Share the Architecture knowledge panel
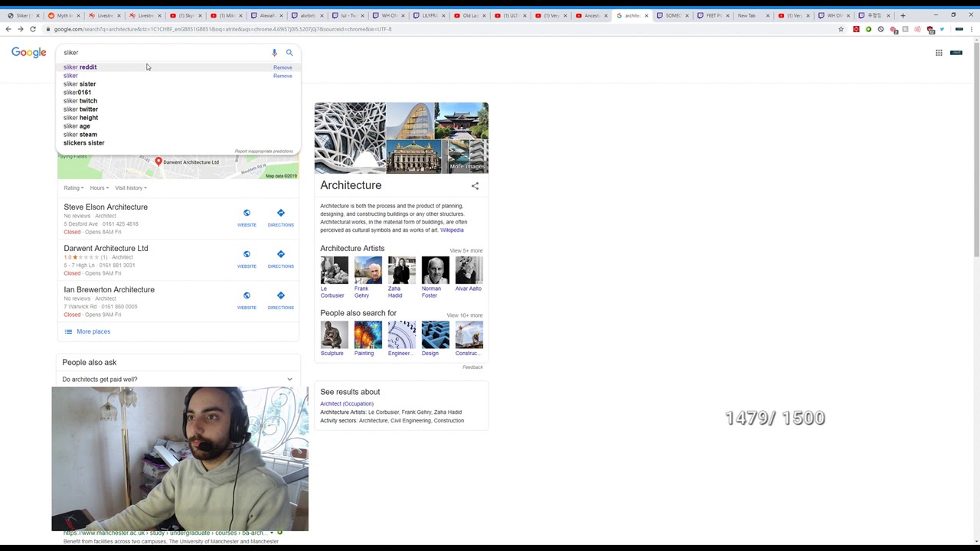 click(475, 186)
